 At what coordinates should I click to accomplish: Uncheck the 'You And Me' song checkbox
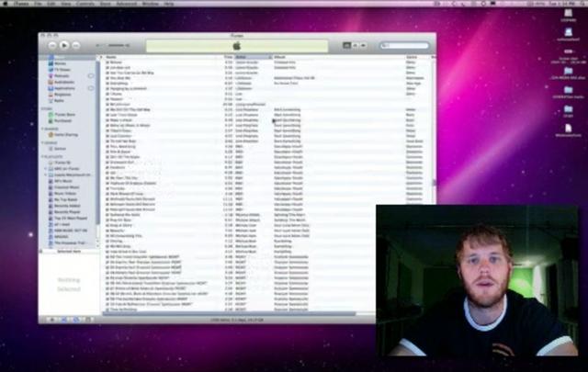click(x=107, y=78)
